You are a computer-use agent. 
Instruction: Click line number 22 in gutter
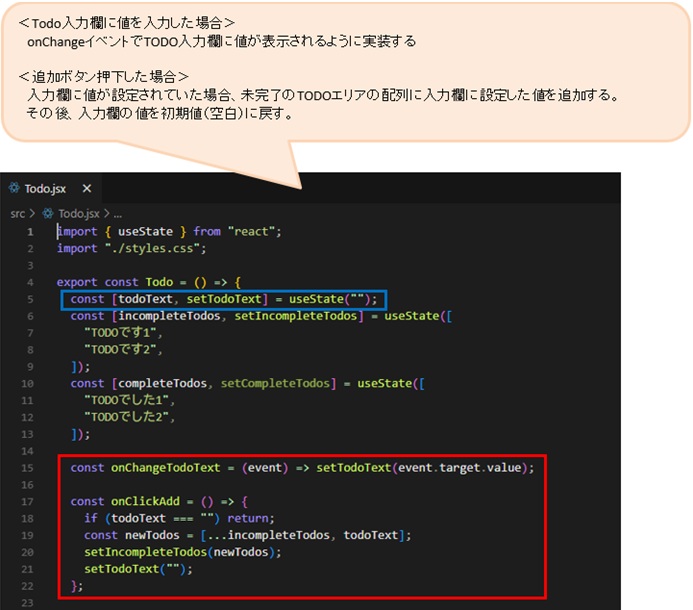tap(27, 586)
